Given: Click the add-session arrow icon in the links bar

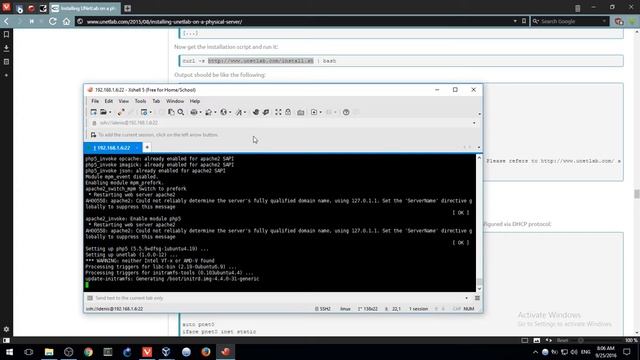Looking at the screenshot, I should click(x=93, y=135).
